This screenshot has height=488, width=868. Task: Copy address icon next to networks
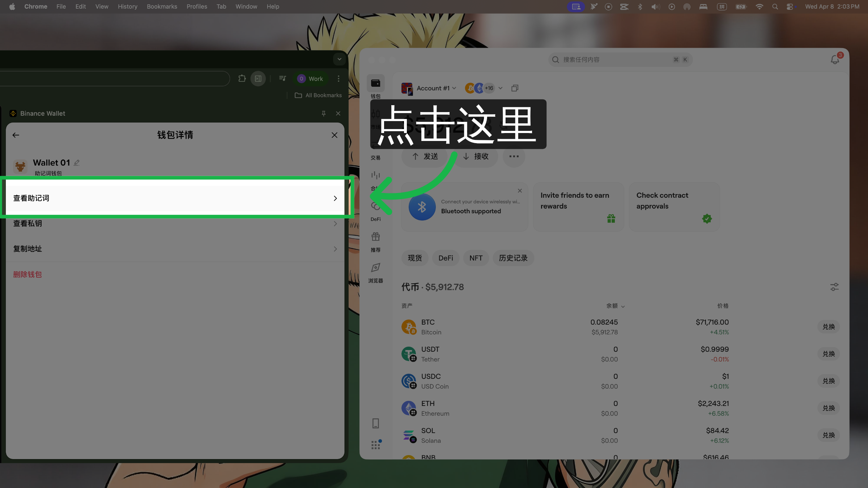click(x=515, y=88)
